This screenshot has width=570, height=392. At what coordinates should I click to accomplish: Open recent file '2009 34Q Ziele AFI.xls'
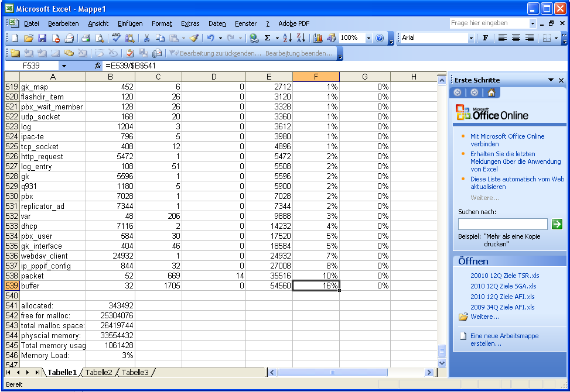pyautogui.click(x=503, y=307)
